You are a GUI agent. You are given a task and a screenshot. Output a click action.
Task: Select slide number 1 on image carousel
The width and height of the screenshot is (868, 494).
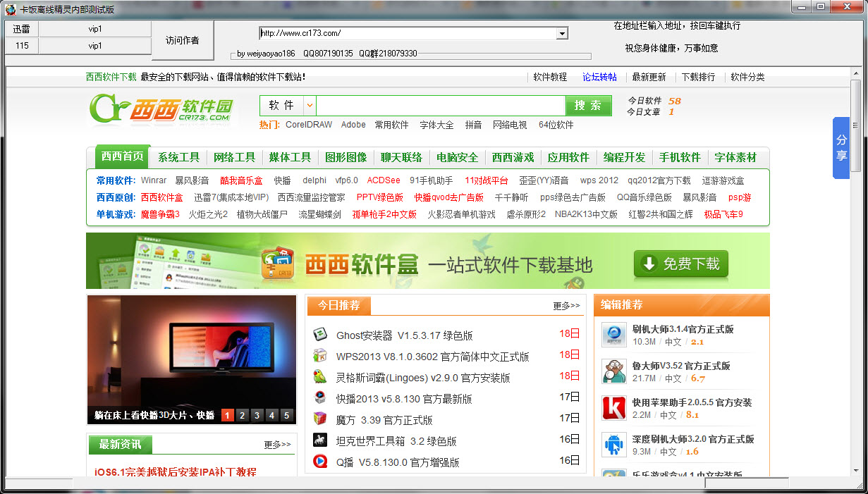point(227,415)
